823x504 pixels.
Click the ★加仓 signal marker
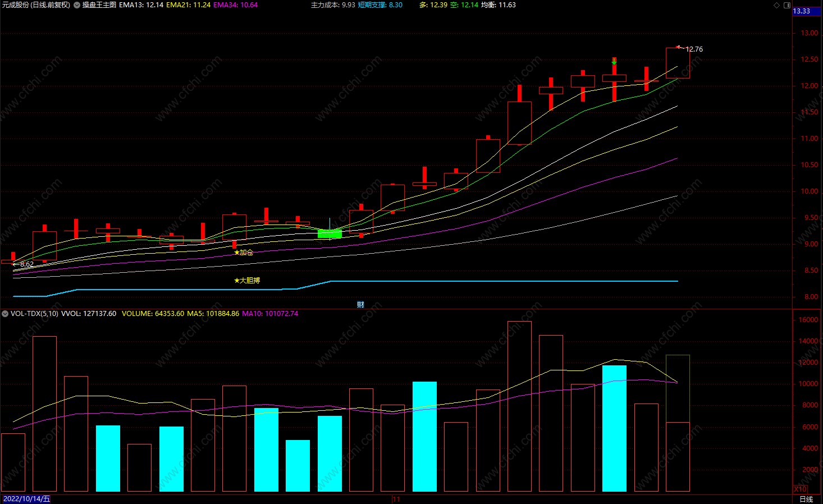[x=244, y=253]
